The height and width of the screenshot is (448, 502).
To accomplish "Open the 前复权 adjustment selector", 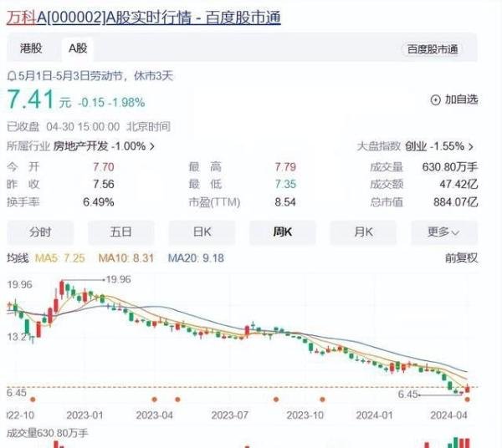I will coord(461,258).
